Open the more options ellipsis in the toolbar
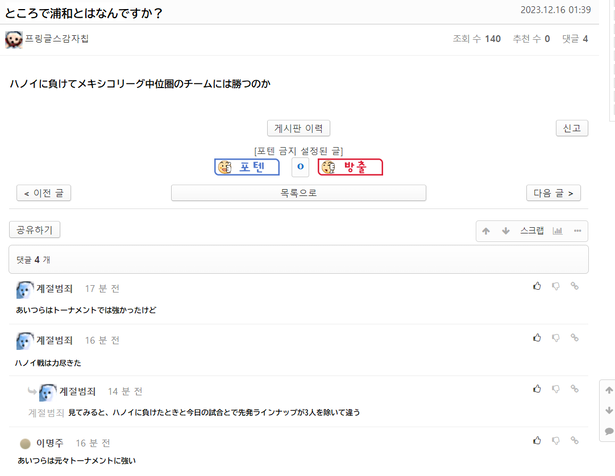The image size is (615, 476). click(577, 231)
